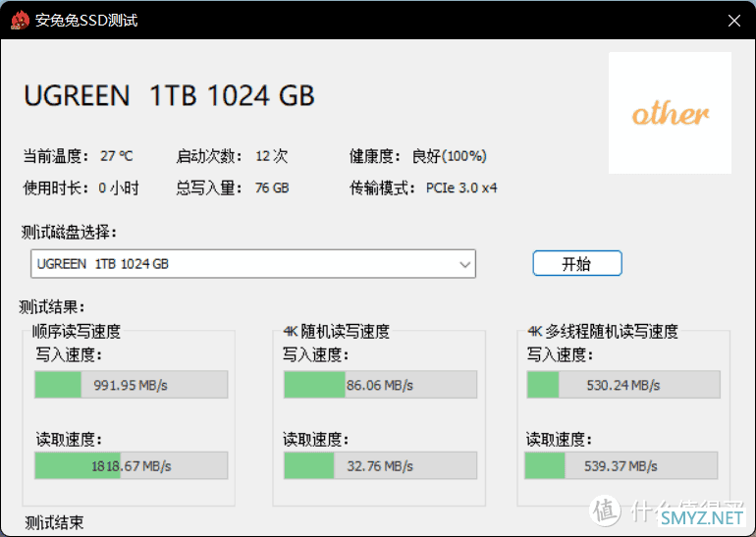Click '读取速度:' label under 4K 多线程随机读写速度
The image size is (756, 537).
click(x=559, y=439)
